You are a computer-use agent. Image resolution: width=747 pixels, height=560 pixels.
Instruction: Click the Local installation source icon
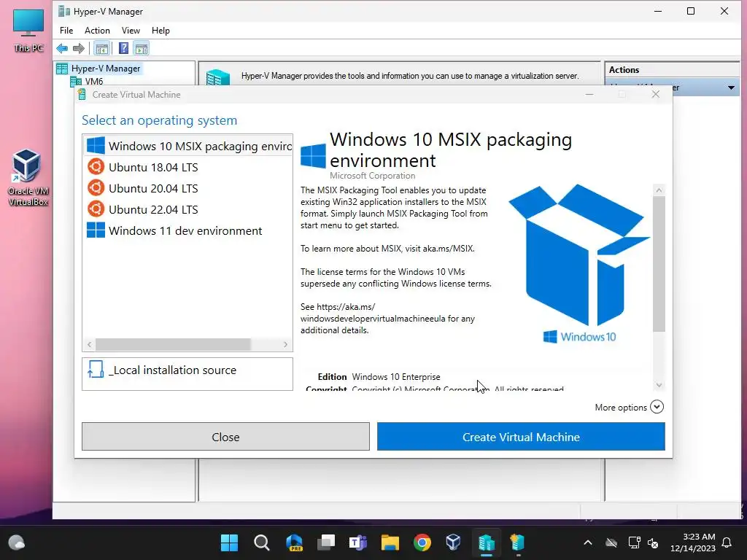(96, 370)
